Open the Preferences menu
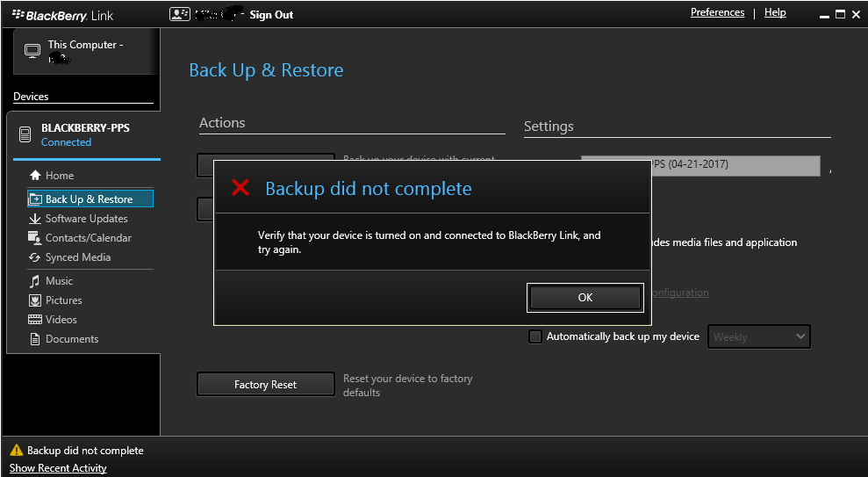868x477 pixels. (717, 12)
